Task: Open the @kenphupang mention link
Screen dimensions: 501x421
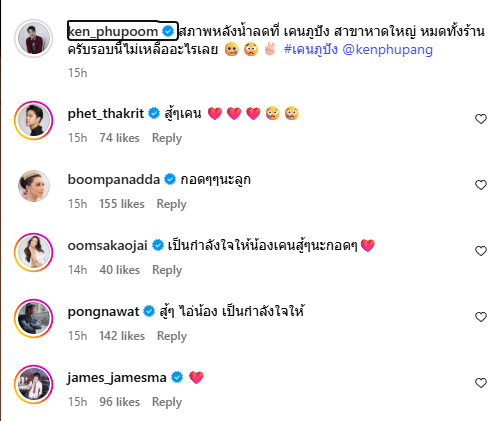Action: point(387,49)
